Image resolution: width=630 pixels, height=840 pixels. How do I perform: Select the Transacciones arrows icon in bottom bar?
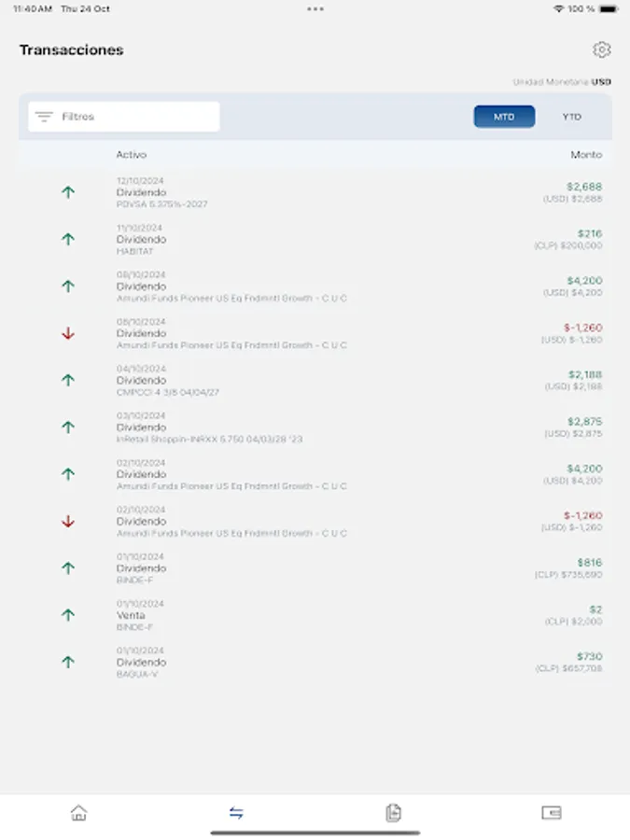point(236,813)
